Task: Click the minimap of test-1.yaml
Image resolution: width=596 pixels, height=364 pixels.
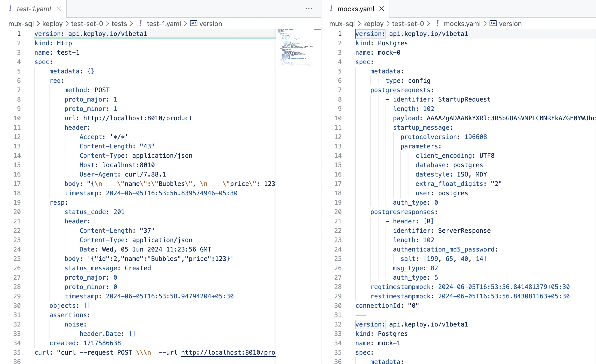Action: (296, 47)
